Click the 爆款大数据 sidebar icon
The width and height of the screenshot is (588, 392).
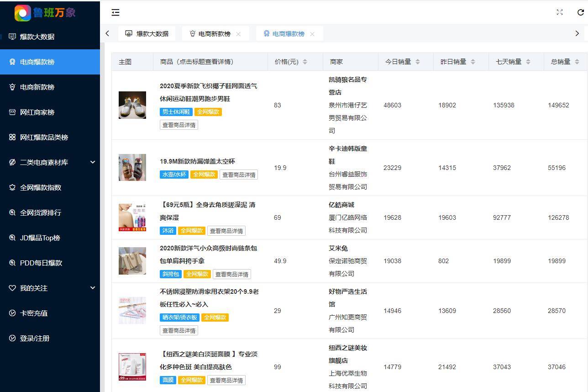click(12, 37)
